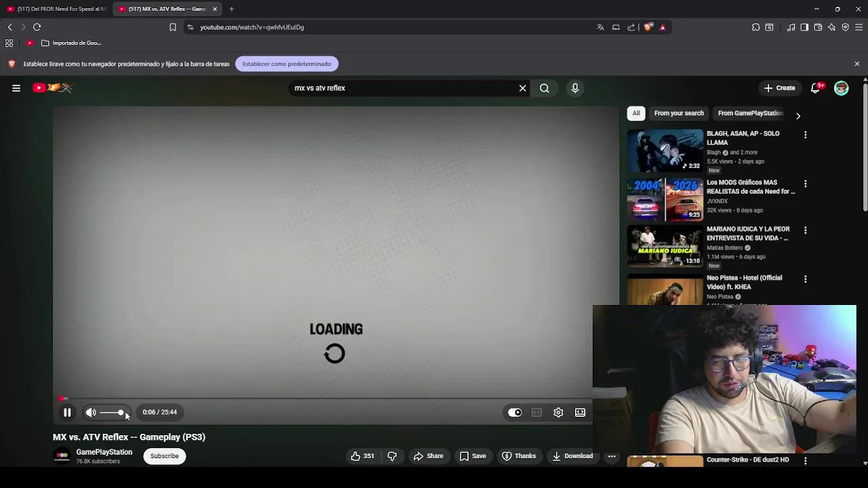Open the browser extensions puzzle icon
Viewport: 868px width, 488px height.
(755, 27)
